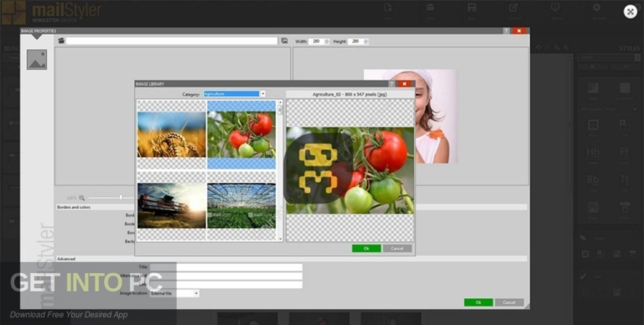644x325 pixels.
Task: Click the image library vertical scrollbar
Action: click(x=281, y=170)
